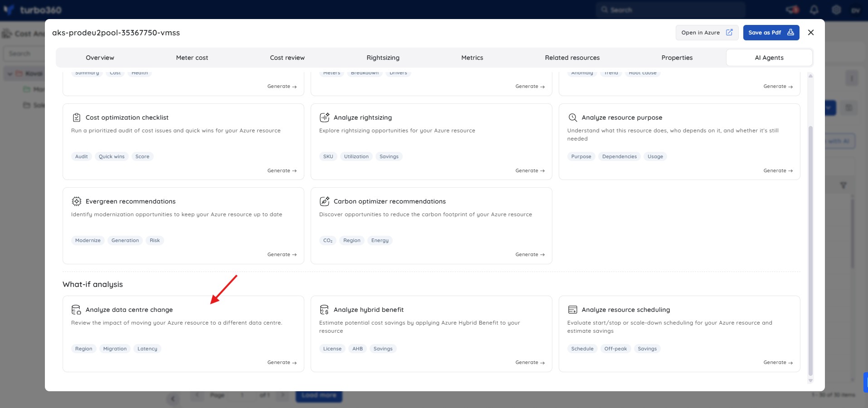Click the Modernize tag chip
Image resolution: width=868 pixels, height=408 pixels.
tap(88, 240)
